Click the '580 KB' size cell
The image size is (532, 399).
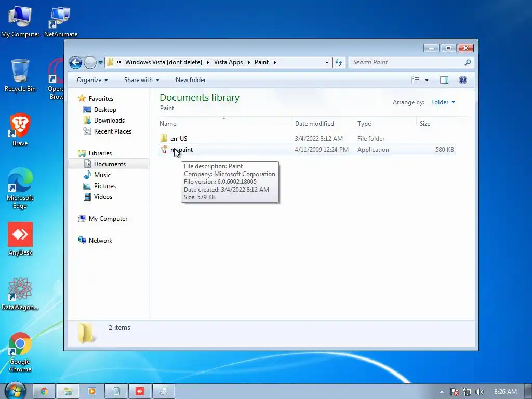tap(445, 150)
